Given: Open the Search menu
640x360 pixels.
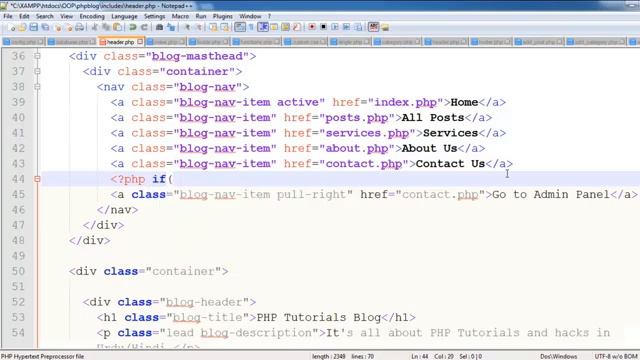Looking at the screenshot, I should (44, 16).
